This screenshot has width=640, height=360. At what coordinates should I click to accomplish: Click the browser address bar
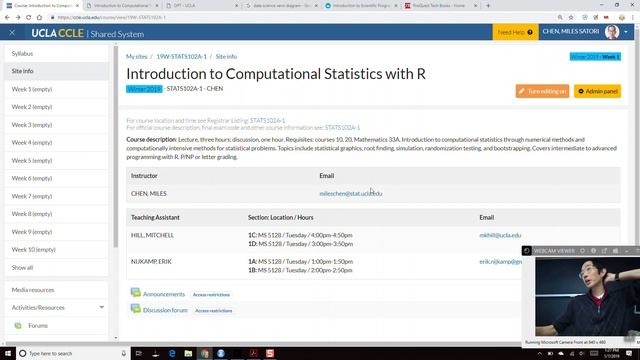(302, 17)
